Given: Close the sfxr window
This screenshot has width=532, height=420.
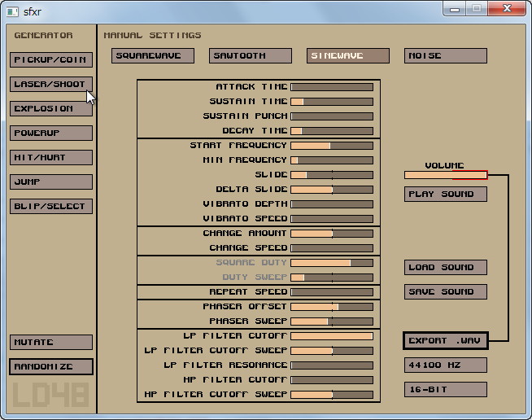Looking at the screenshot, I should point(507,8).
